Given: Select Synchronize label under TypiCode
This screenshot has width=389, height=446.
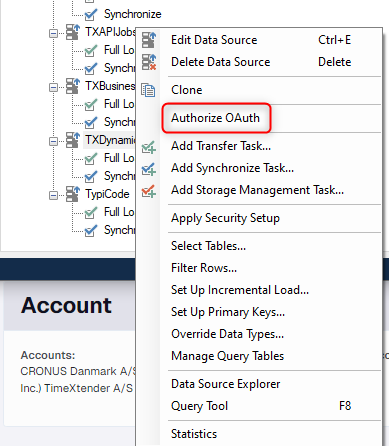Looking at the screenshot, I should [x=120, y=230].
